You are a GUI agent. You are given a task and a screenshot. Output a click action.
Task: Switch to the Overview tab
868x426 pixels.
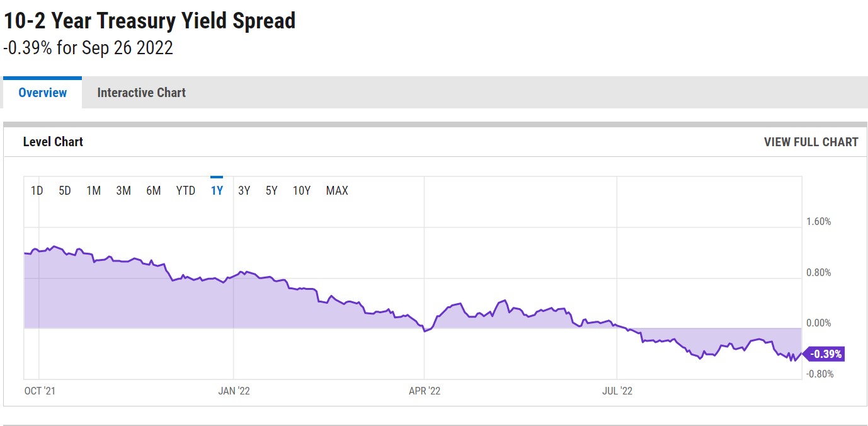tap(42, 93)
